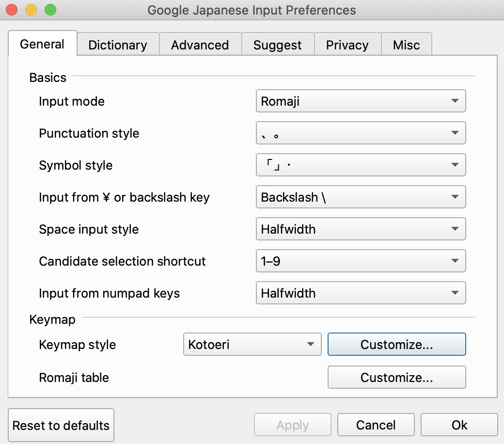
Task: Click Input from numpad keys label
Action: [110, 293]
